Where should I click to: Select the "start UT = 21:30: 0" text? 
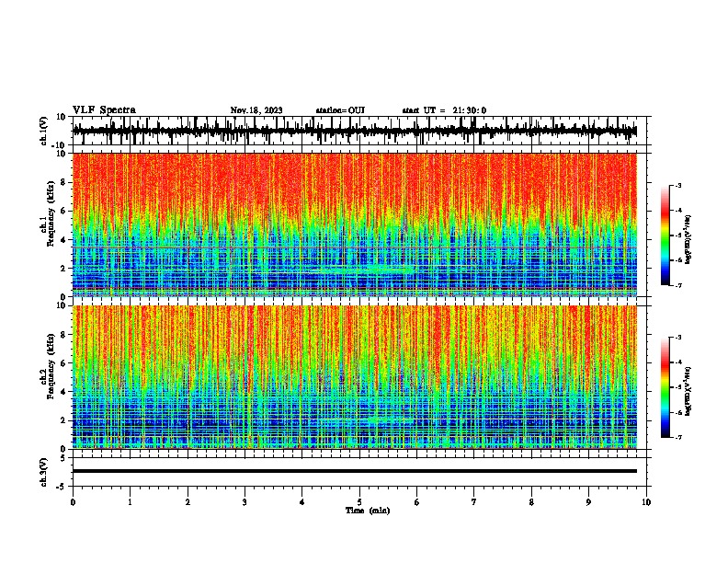click(444, 110)
